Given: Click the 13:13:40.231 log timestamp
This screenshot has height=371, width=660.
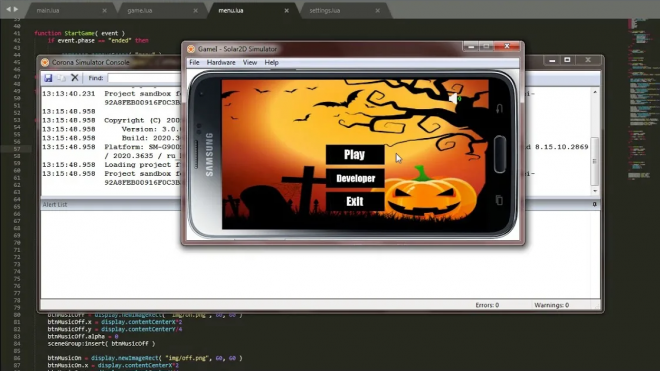Looking at the screenshot, I should (x=69, y=94).
